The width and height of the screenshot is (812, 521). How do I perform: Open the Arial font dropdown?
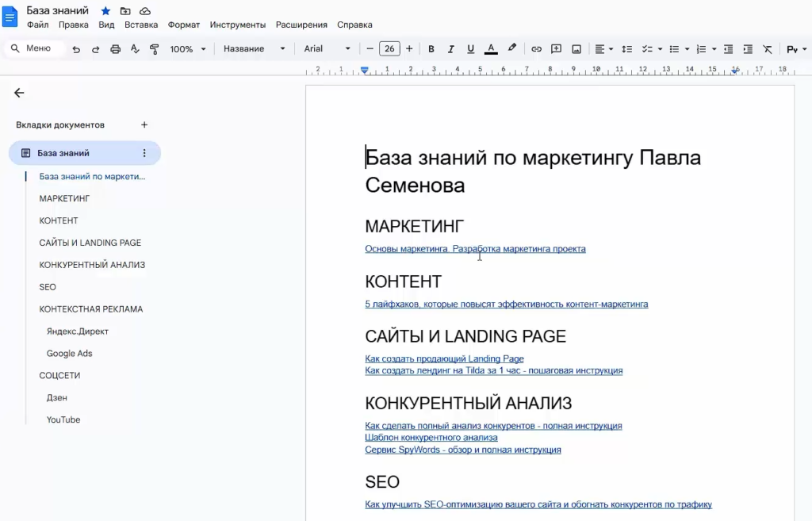(x=327, y=48)
